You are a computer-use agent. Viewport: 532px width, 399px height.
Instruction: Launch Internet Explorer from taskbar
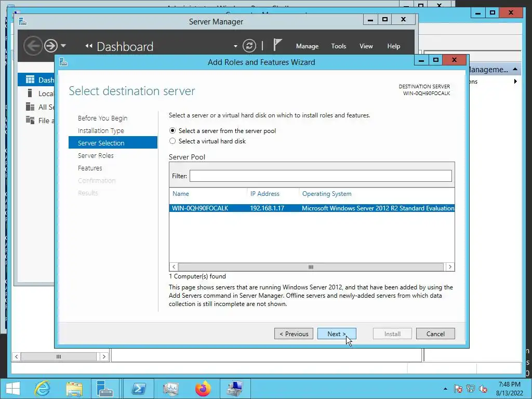(x=43, y=389)
